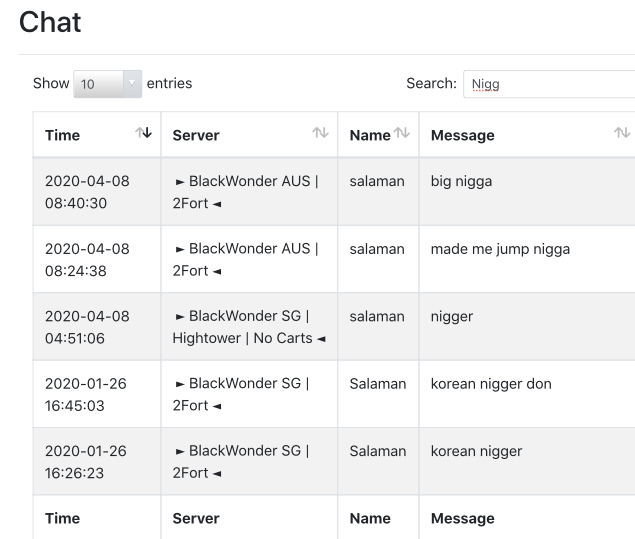This screenshot has width=635, height=539.
Task: Open the Show entries count dropdown
Action: tap(107, 84)
